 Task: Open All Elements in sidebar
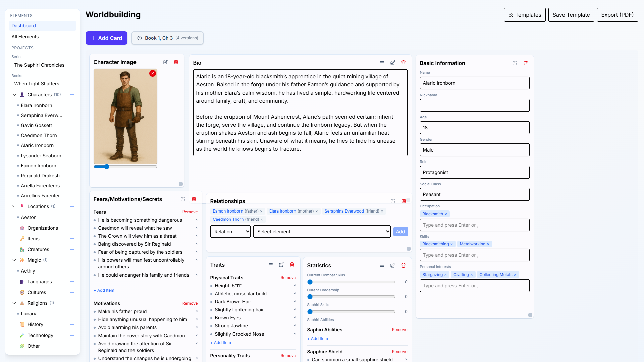(25, 37)
